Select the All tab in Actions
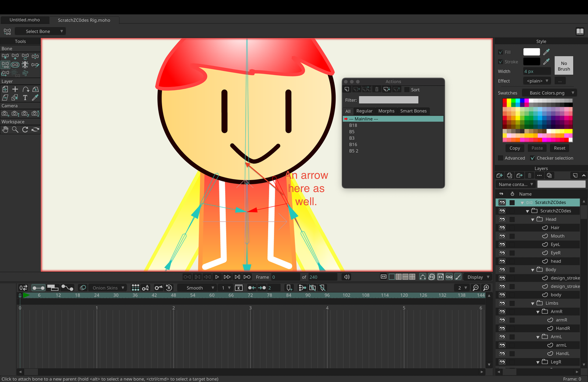 point(348,111)
